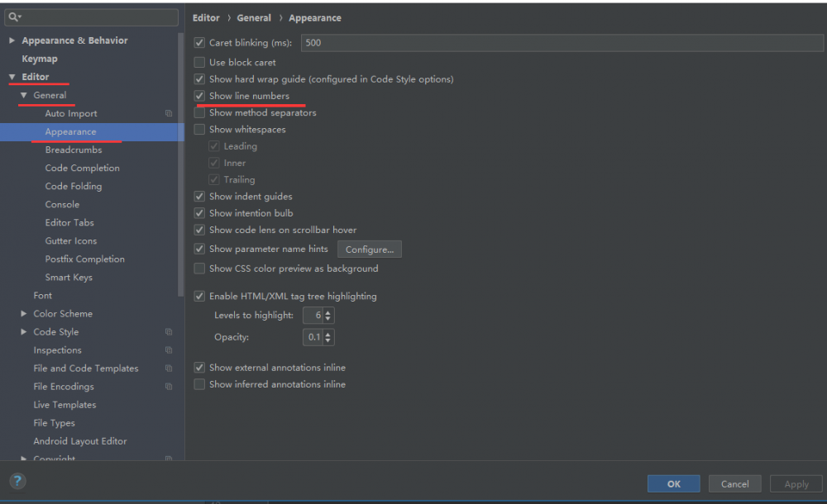Enable Show whitespaces

click(198, 129)
